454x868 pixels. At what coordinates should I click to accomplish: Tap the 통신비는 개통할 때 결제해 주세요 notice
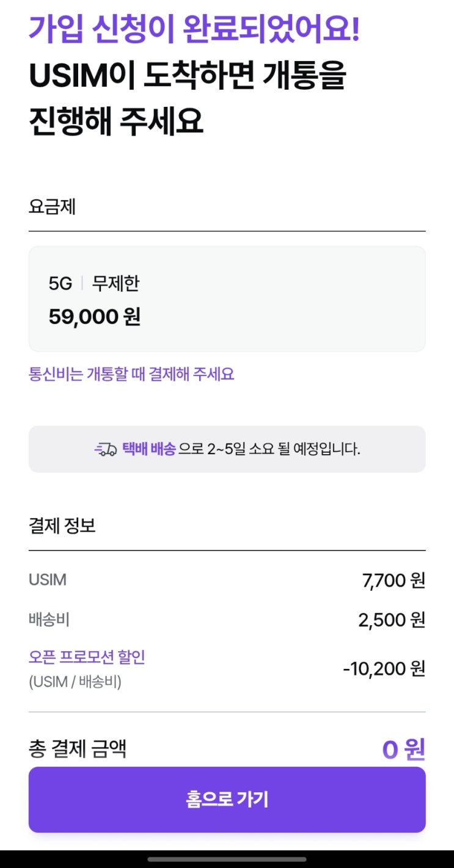click(x=131, y=374)
